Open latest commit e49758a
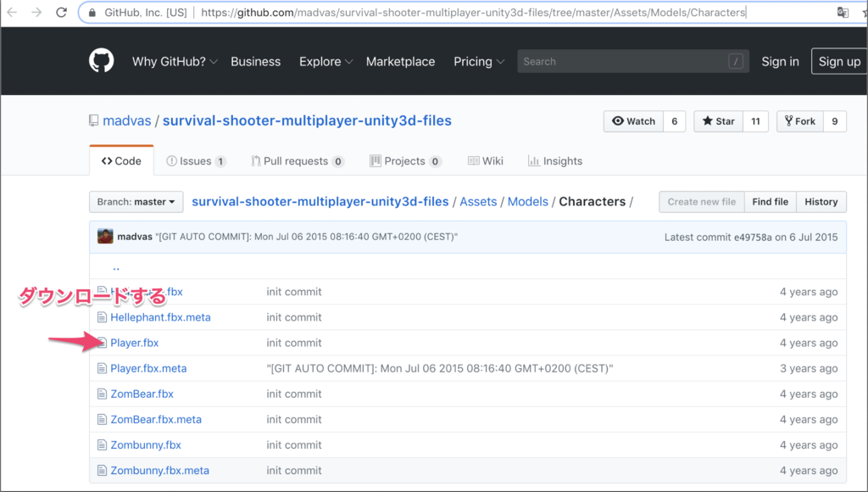Viewport: 868px width, 492px height. click(x=753, y=238)
